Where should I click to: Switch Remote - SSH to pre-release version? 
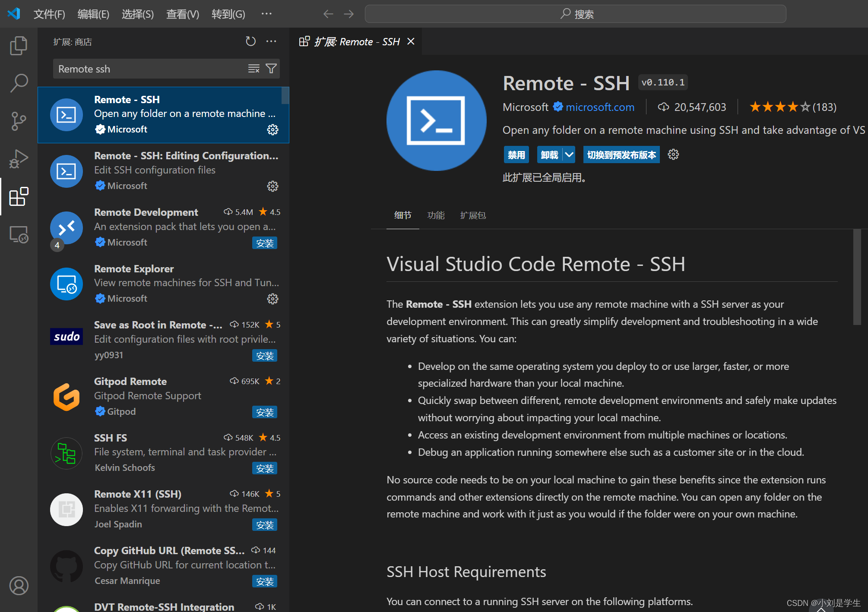click(x=621, y=154)
